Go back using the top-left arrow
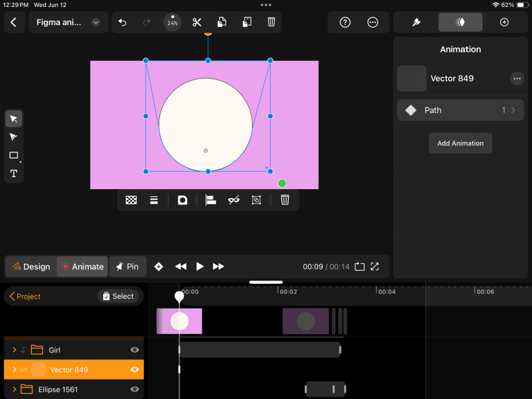The width and height of the screenshot is (532, 399). click(14, 22)
